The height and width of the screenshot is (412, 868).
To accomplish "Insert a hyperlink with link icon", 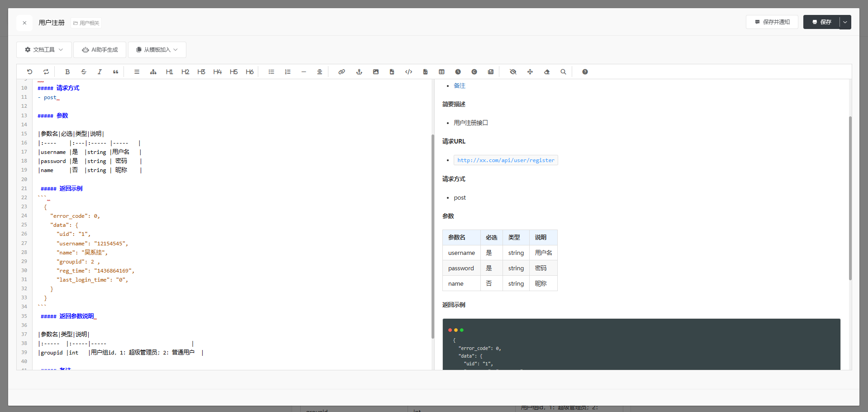I will pos(342,72).
